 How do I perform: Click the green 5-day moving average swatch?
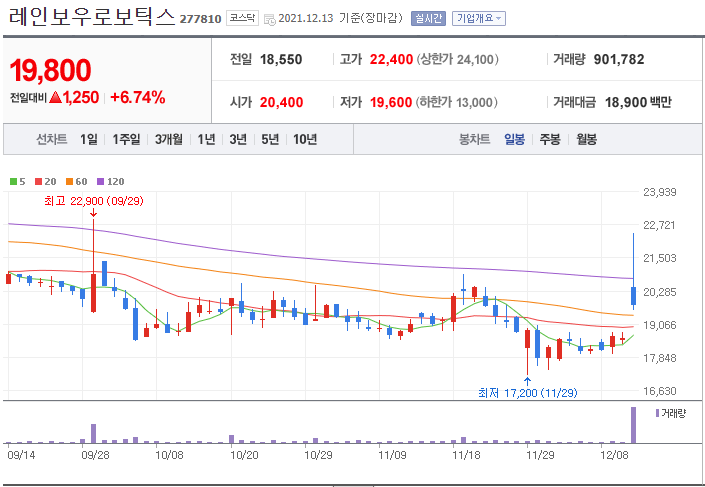click(x=13, y=182)
